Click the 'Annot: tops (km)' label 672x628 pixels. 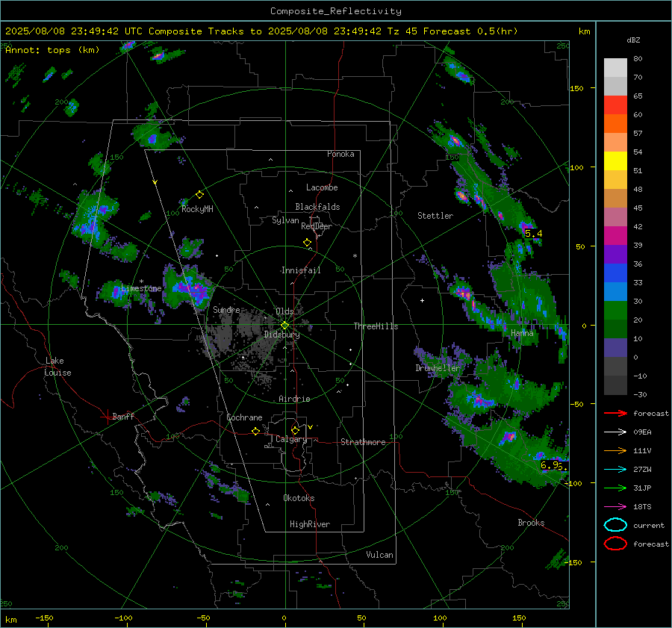click(52, 50)
